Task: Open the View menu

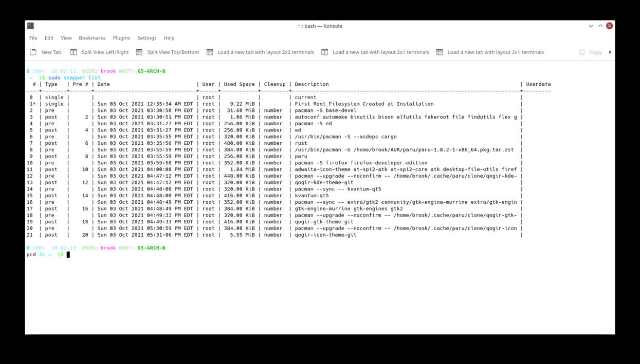Action: tap(66, 37)
